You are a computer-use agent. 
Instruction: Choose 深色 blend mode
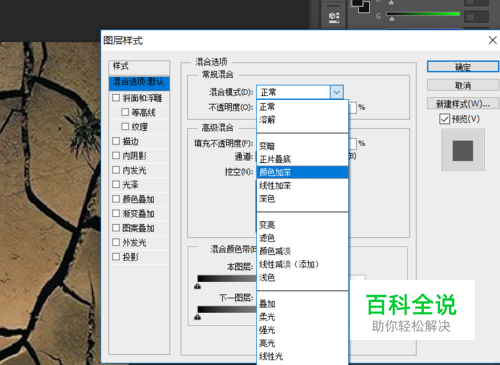[x=302, y=199]
